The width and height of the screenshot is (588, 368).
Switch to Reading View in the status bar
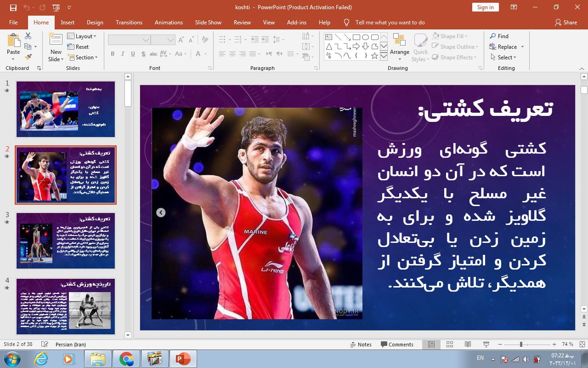click(x=468, y=345)
